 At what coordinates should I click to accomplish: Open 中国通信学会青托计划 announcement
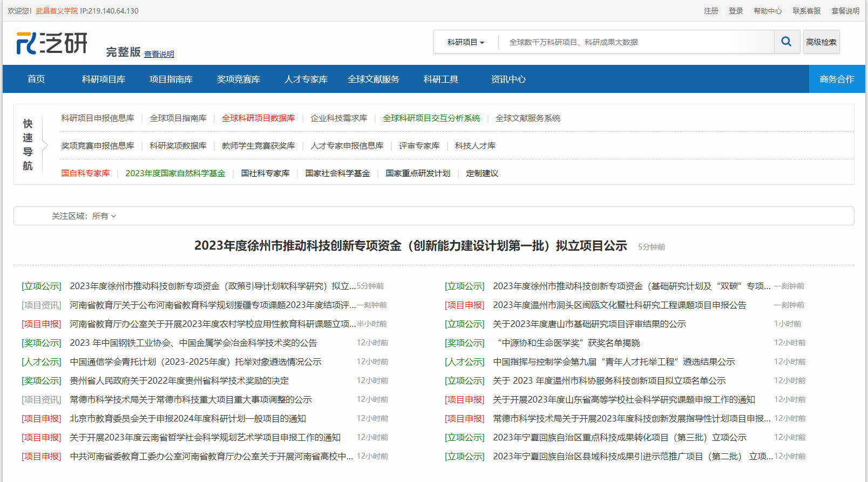click(195, 362)
